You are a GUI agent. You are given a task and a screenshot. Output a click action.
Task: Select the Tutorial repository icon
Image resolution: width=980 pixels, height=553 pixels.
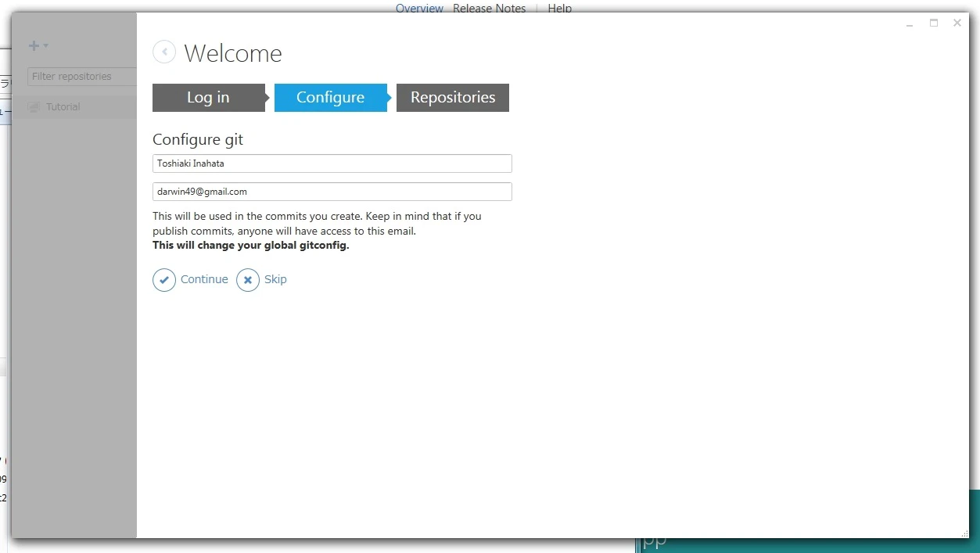coord(34,107)
